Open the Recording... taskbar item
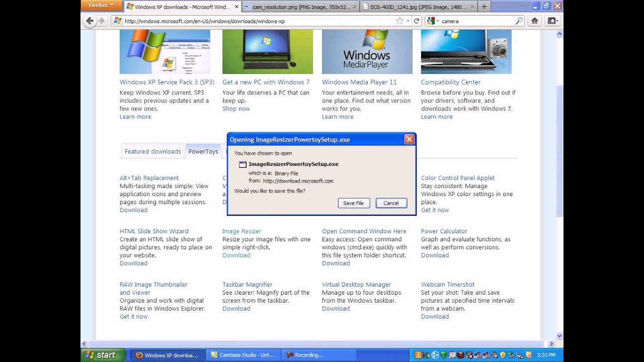The height and width of the screenshot is (362, 644). (319, 355)
